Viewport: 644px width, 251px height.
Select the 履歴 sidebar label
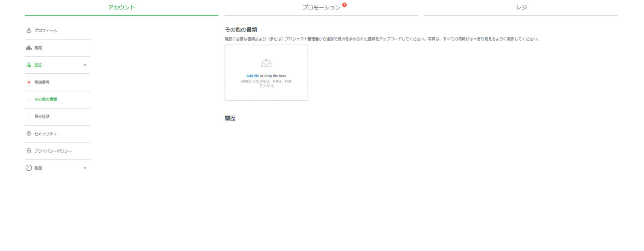click(38, 168)
